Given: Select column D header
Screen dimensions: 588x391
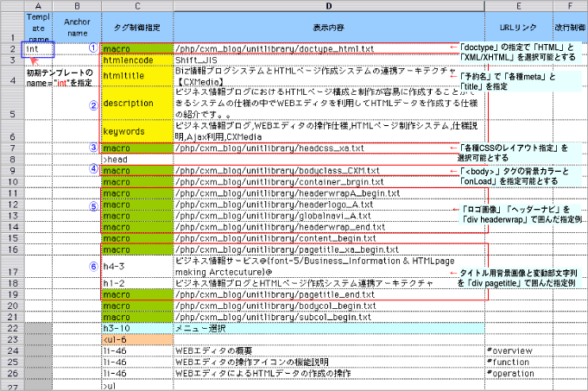Looking at the screenshot, I should click(x=329, y=6).
